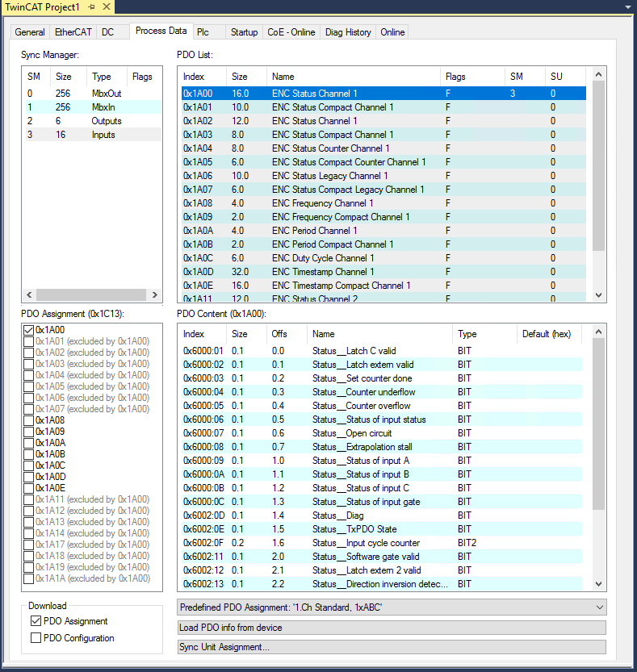Enable the Download PDO Configuration checkbox
The image size is (637, 672).
pos(36,638)
